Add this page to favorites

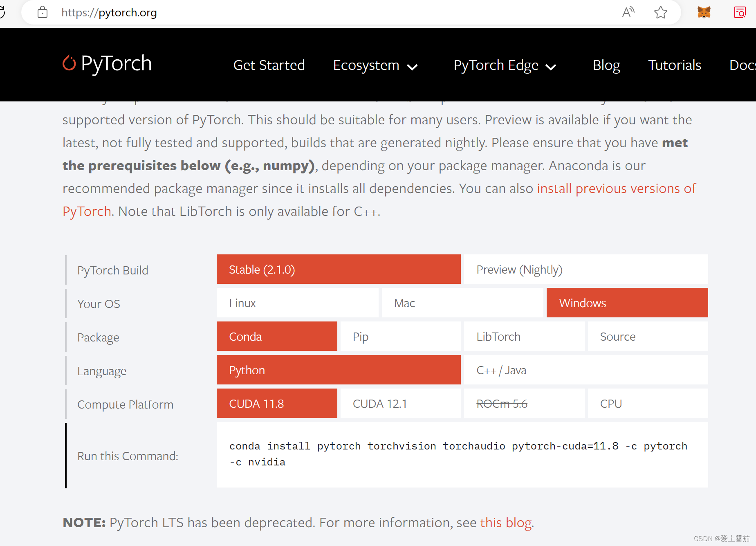pos(661,12)
